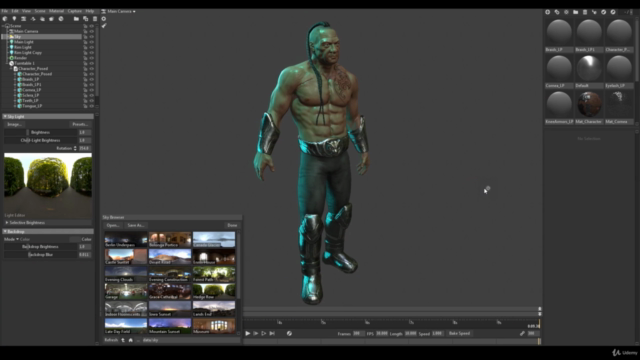640x360 pixels.
Task: Click Save As... in the Sky Browser
Action: (x=136, y=225)
